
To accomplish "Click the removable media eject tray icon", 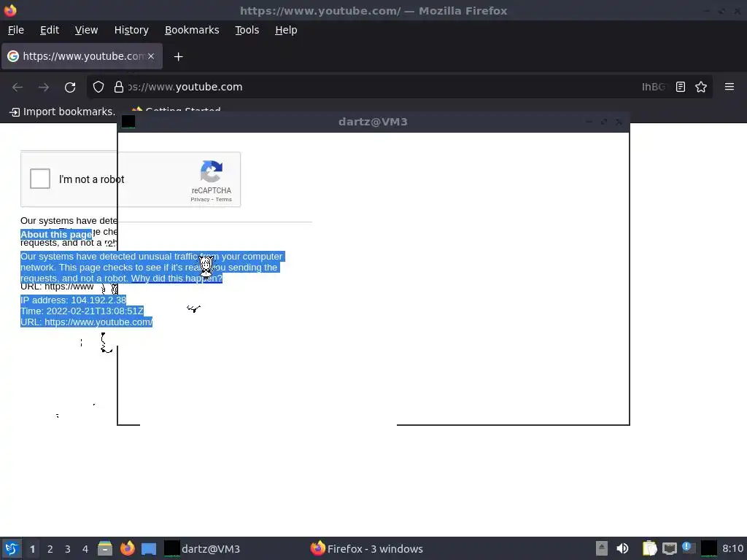I will click(x=602, y=548).
